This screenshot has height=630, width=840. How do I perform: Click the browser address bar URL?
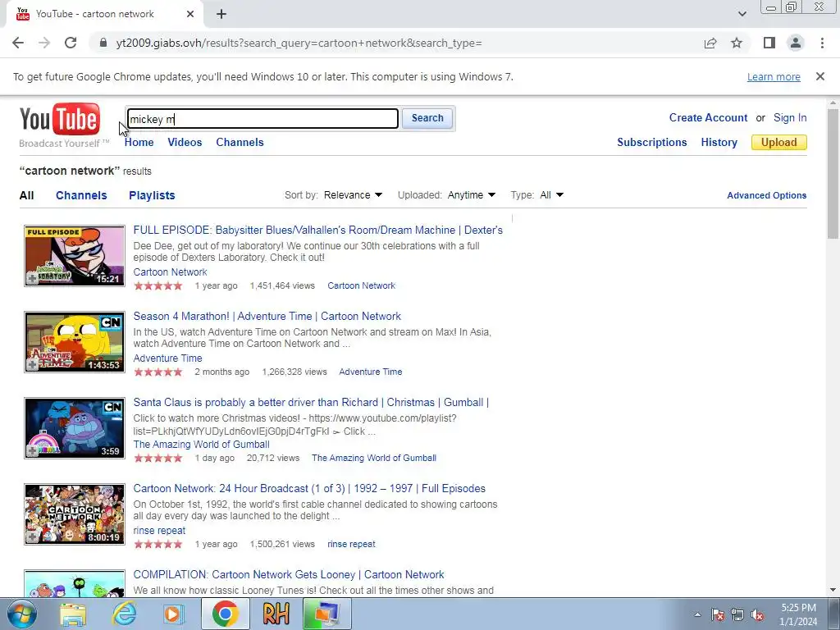coord(299,43)
